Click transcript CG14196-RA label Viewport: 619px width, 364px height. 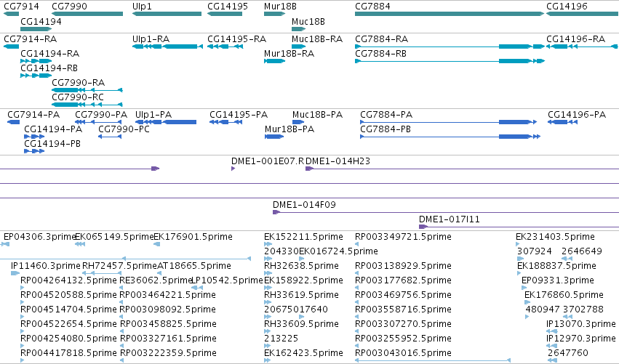tap(576, 39)
